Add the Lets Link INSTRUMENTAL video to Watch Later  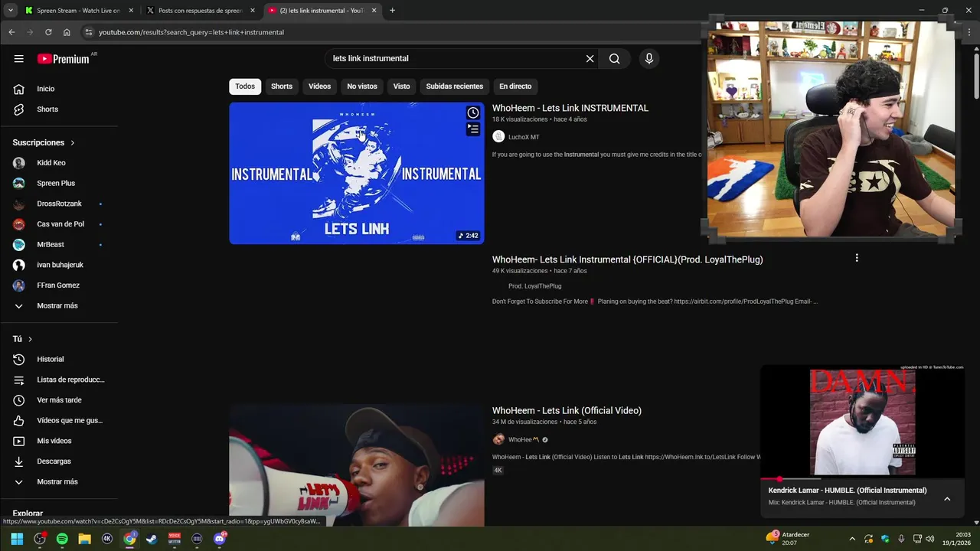pyautogui.click(x=473, y=113)
